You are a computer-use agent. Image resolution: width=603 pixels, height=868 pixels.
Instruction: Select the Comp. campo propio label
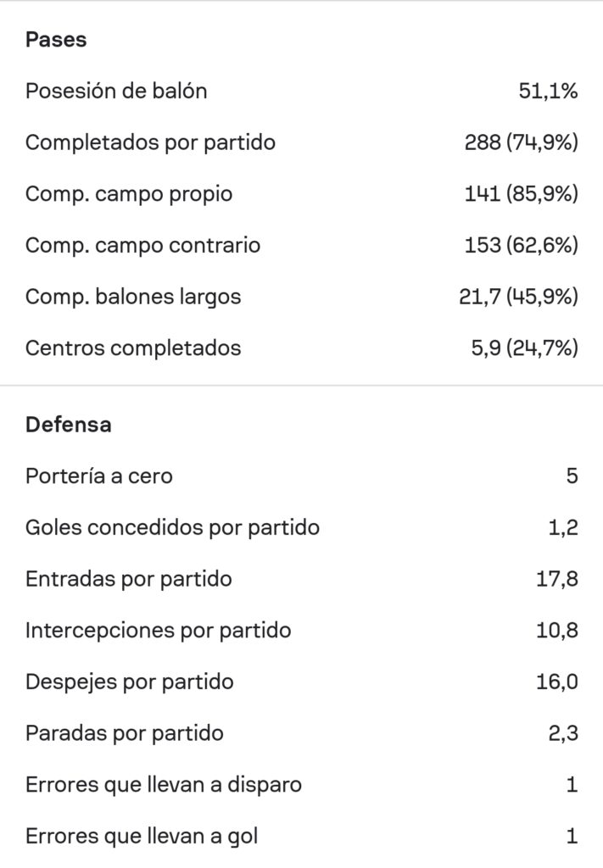pos(129,194)
